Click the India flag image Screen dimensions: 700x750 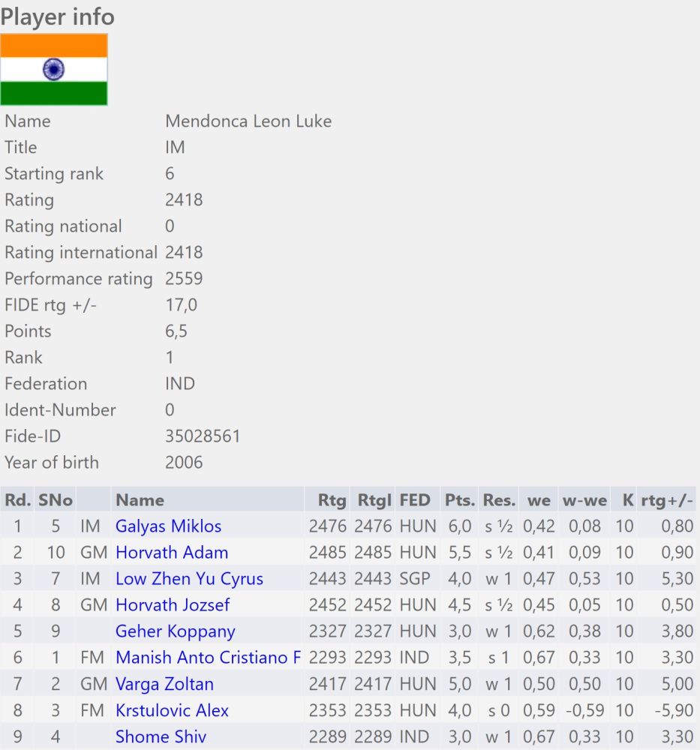coord(54,69)
